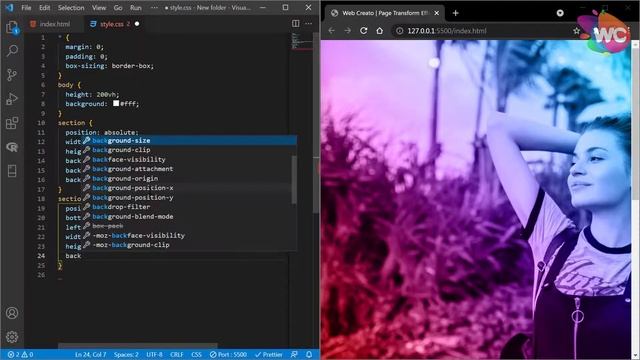640x360 pixels.
Task: Open the Selection menu
Action: pos(71,8)
